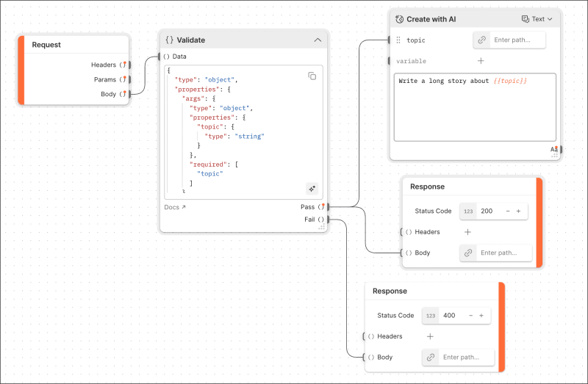Screen dimensions: 588x384
Task: Click the AI sparkle icon in schema editor
Action: click(312, 189)
